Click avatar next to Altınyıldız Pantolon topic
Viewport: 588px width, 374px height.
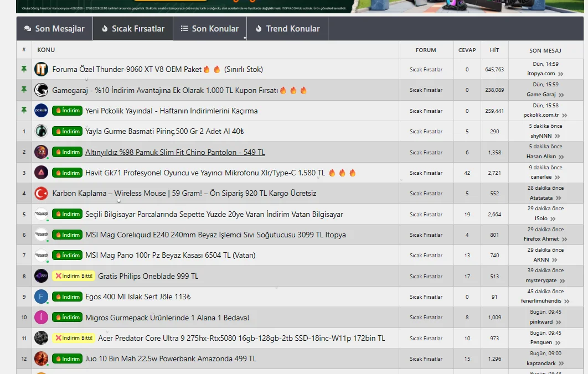42,152
